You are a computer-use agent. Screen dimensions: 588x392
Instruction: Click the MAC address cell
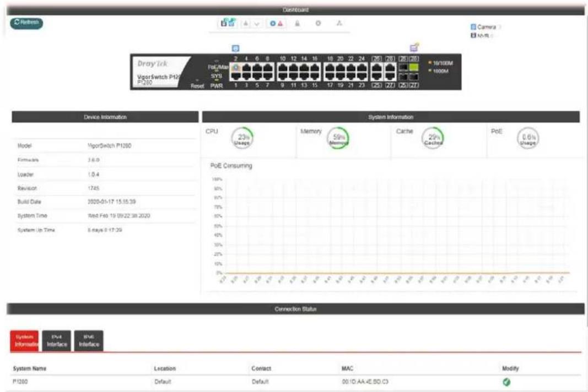tap(365, 382)
